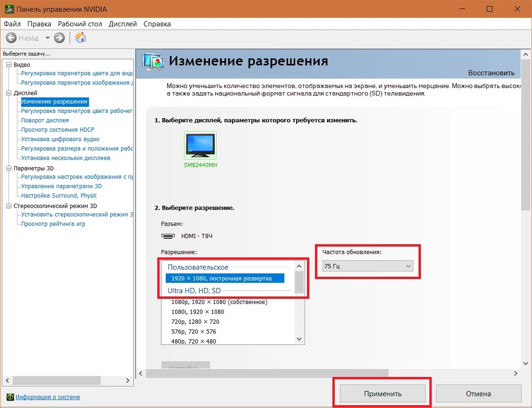Screen dimensions: 532x408
Task: Select custom 1920 × 1080 построчная развертка
Action: click(225, 279)
